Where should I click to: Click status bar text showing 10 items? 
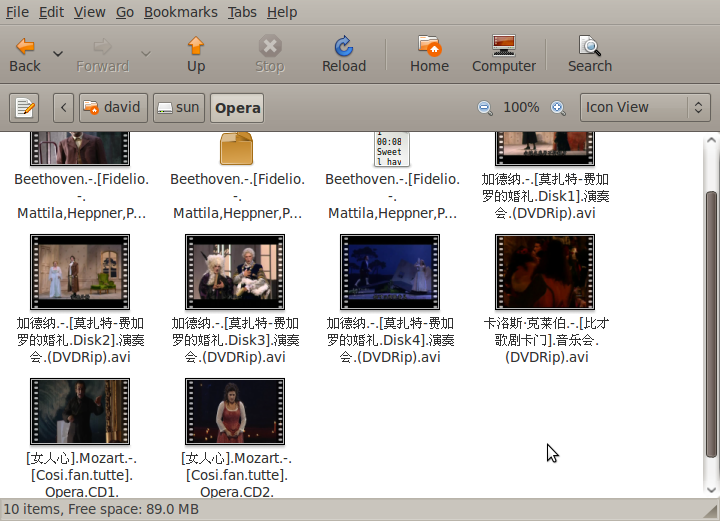(101, 510)
